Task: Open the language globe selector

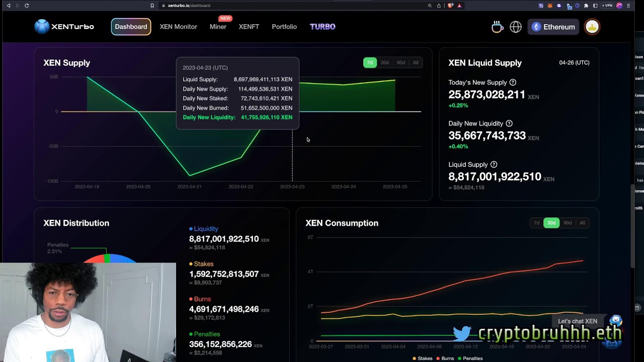Action: (516, 27)
